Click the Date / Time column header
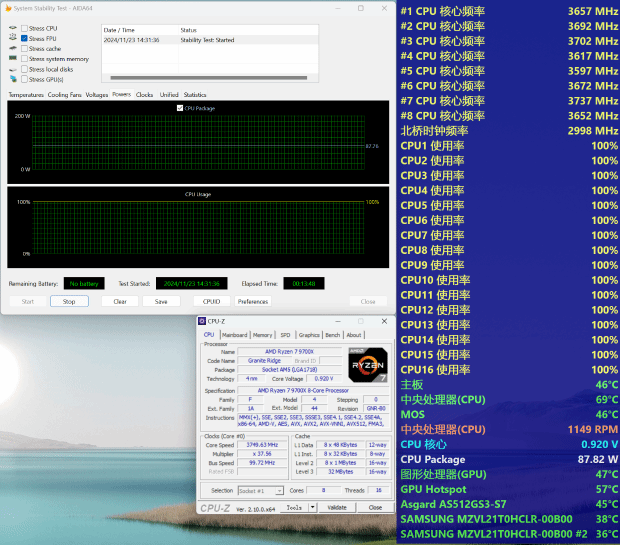The width and height of the screenshot is (620, 545). [140, 30]
